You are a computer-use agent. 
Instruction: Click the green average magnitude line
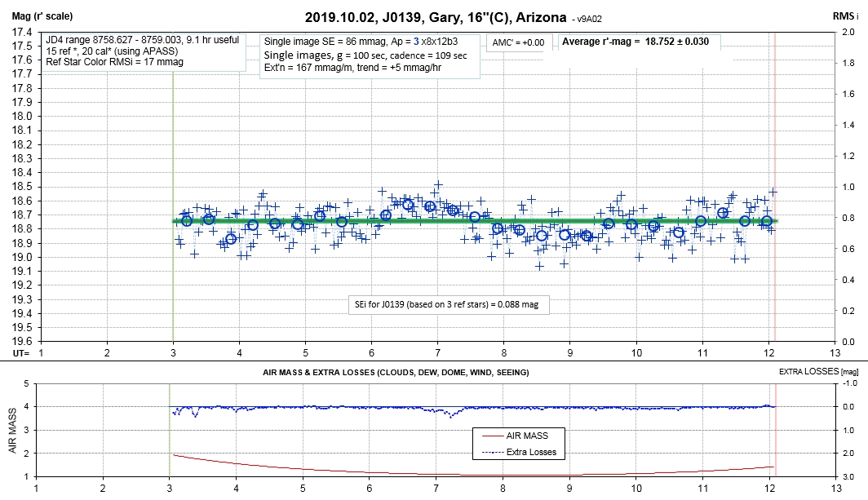(475, 222)
